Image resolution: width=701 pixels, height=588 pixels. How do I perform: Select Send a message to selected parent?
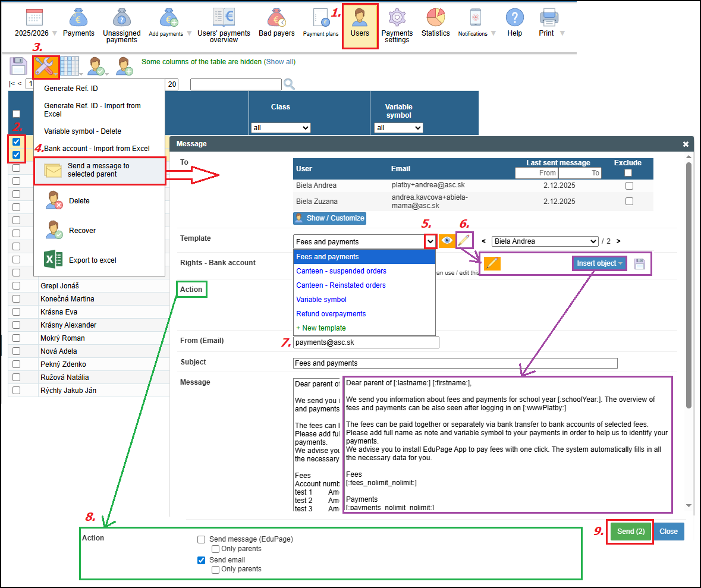pos(99,171)
